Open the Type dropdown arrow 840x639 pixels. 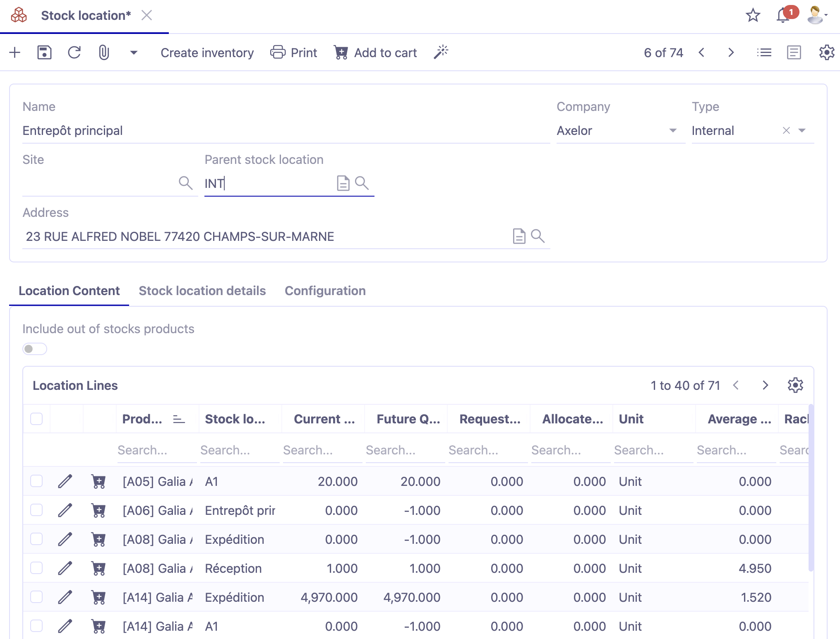(802, 130)
